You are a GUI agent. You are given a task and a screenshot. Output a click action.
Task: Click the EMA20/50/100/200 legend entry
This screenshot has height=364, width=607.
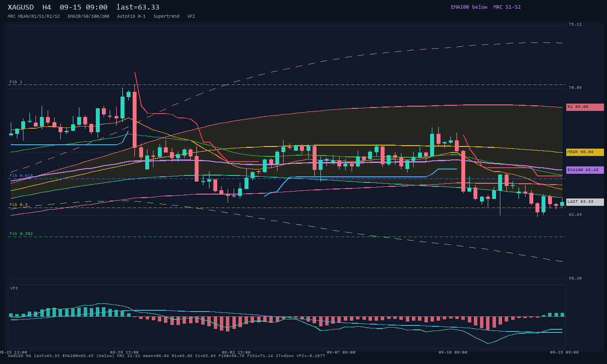88,16
